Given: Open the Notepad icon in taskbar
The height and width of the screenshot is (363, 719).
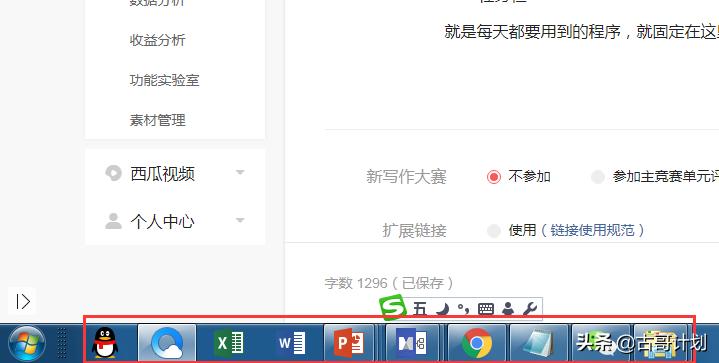Looking at the screenshot, I should point(539,343).
